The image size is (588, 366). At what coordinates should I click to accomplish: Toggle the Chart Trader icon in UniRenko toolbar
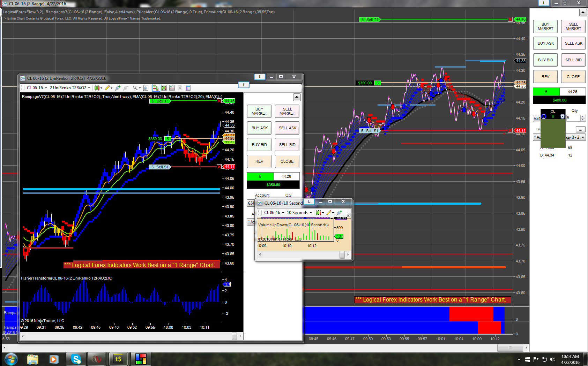[156, 88]
